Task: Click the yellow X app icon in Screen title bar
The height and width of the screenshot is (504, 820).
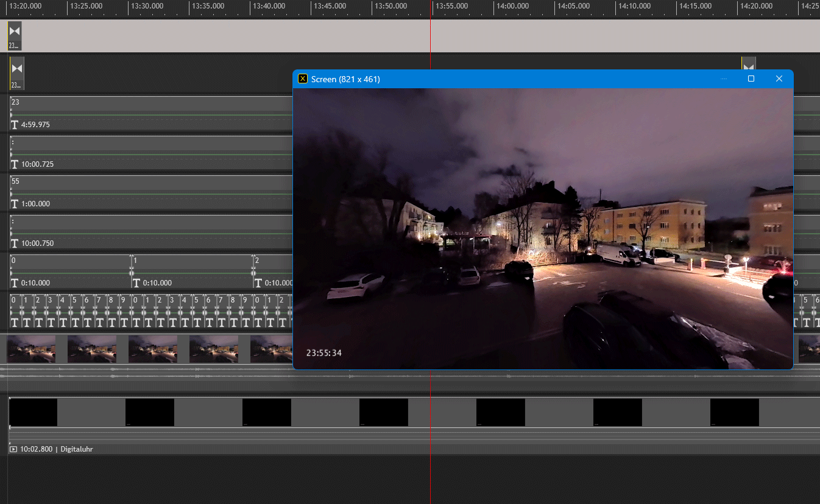Action: click(302, 79)
